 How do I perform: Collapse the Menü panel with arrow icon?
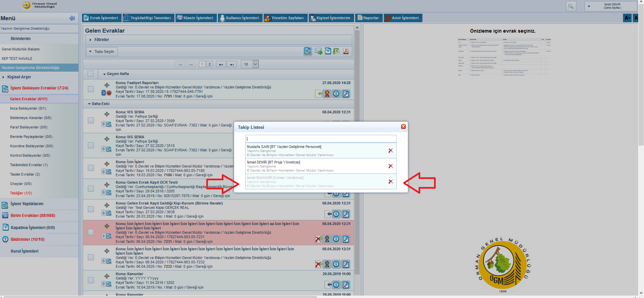click(x=72, y=18)
